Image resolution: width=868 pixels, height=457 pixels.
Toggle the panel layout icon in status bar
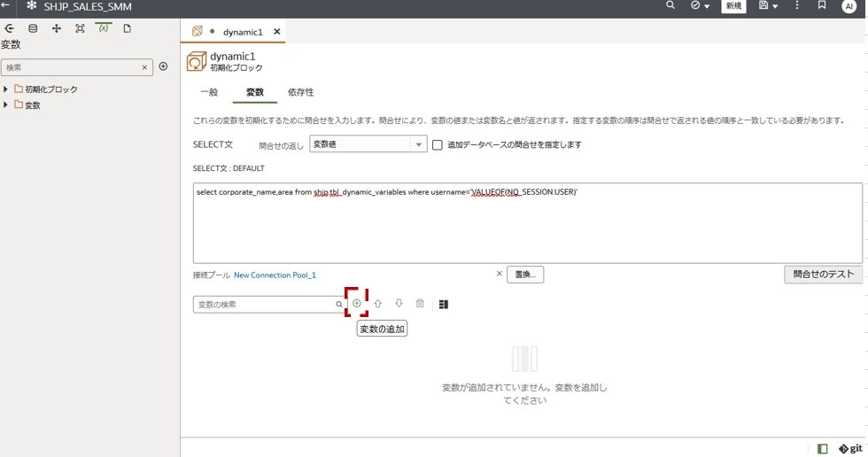tap(823, 449)
